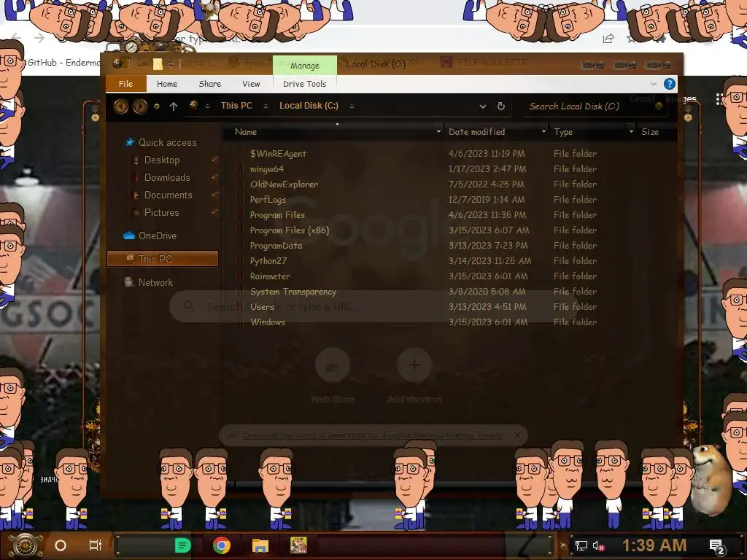
Task: Open the clock showing 1:39 AM
Action: pos(654,545)
